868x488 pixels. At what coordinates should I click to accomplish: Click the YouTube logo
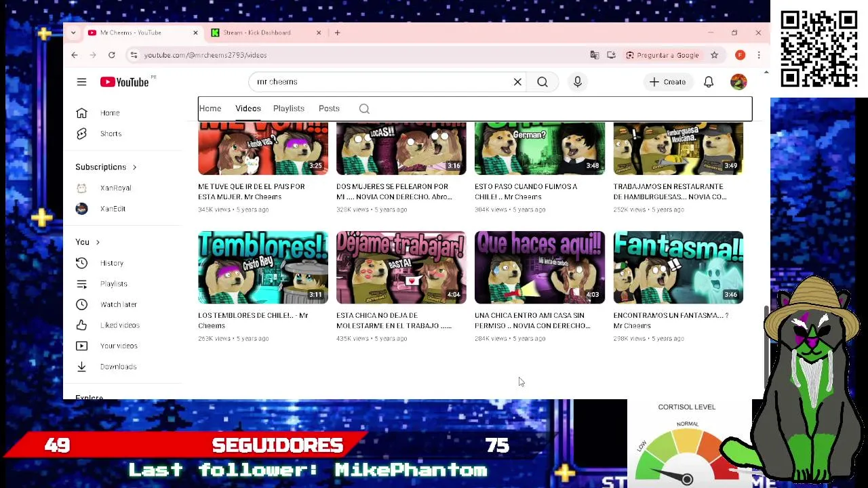[x=125, y=82]
